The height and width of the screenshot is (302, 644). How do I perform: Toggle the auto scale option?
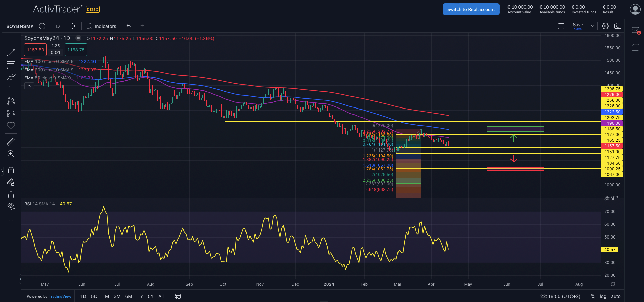[616, 296]
